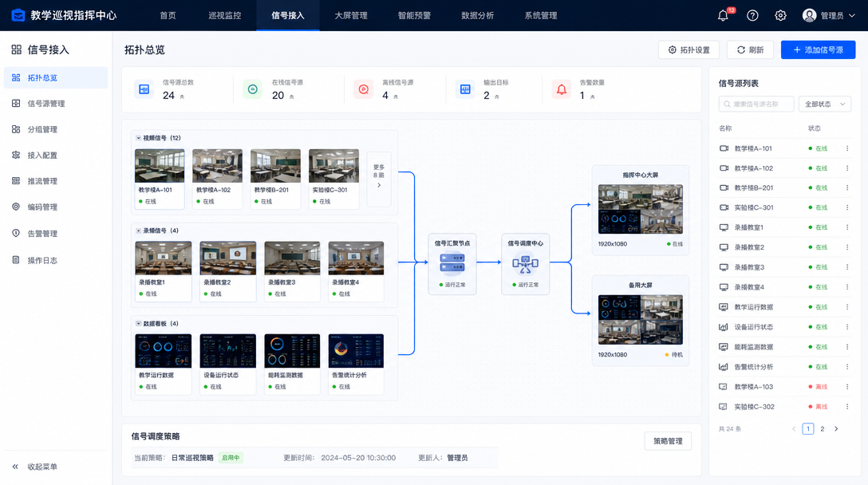868x485 pixels.
Task: Click the camera icon beside 教学楼A-102
Action: pyautogui.click(x=724, y=168)
